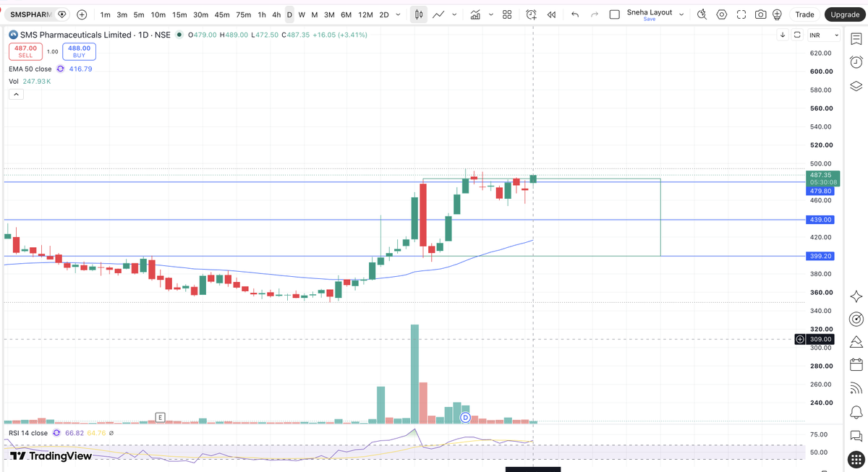Click the layout setup square icon
Image resolution: width=868 pixels, height=472 pixels.
coord(615,14)
